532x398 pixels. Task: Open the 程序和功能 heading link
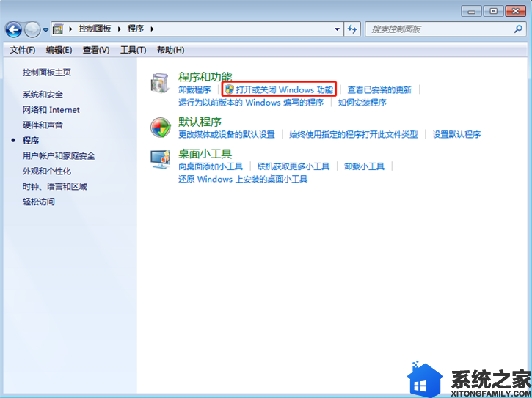click(x=205, y=77)
